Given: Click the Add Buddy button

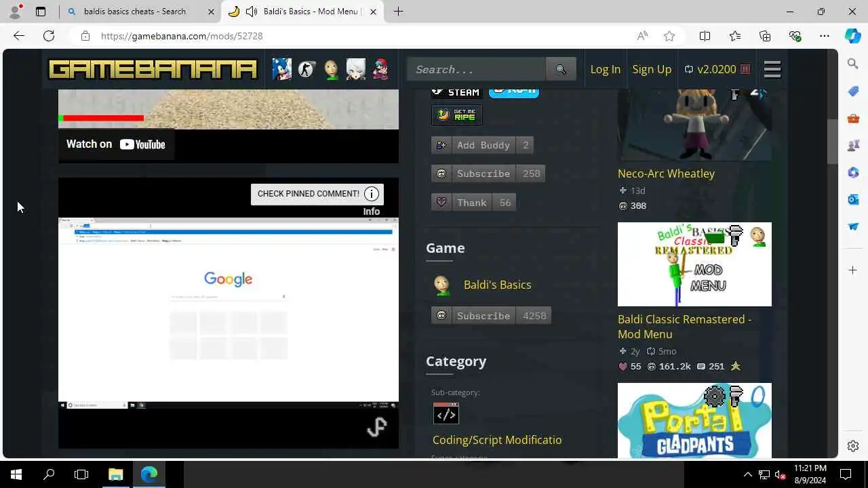Looking at the screenshot, I should [482, 145].
